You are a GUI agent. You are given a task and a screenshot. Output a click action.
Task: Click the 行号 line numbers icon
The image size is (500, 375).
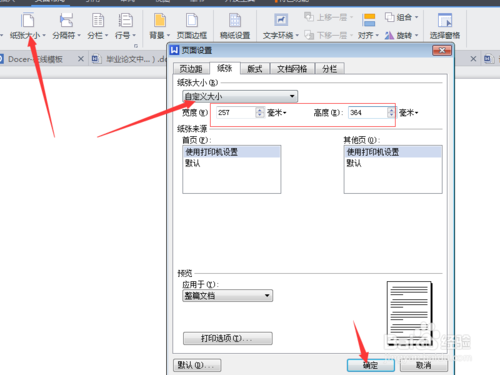(x=126, y=20)
